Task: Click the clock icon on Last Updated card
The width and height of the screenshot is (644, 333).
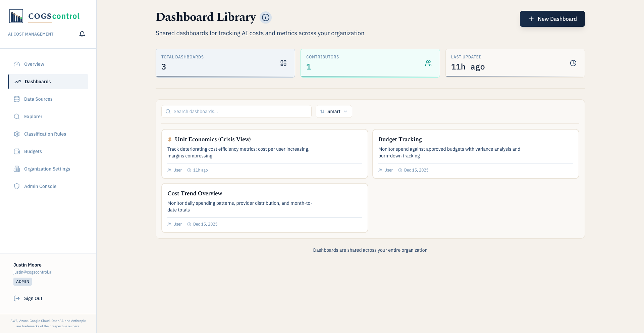Action: coord(573,63)
